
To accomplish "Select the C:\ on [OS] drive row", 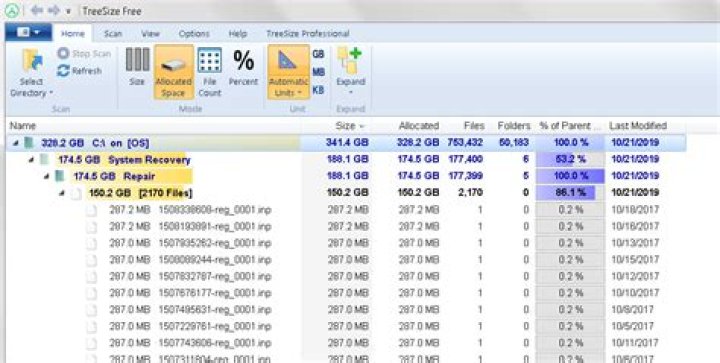I will (347, 143).
